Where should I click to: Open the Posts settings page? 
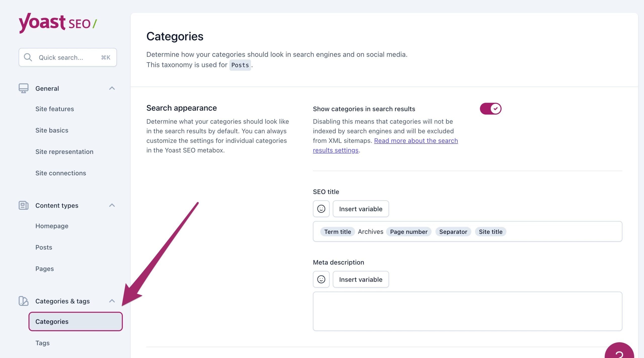[x=44, y=247]
